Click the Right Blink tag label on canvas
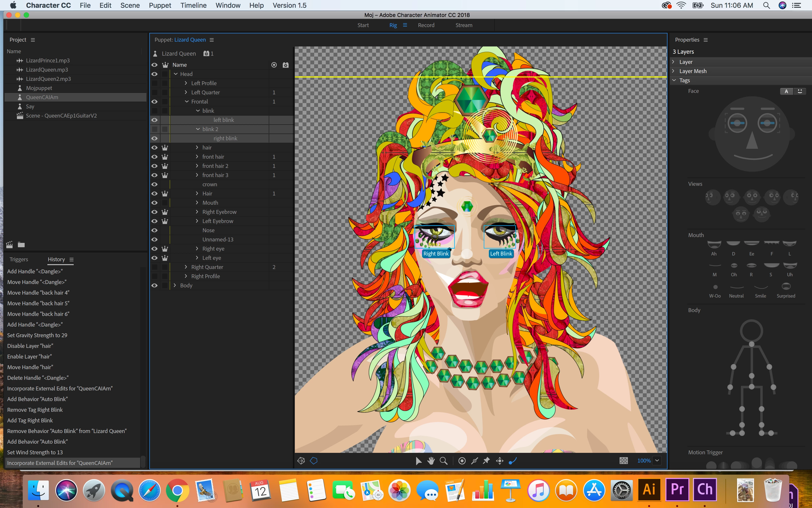The image size is (812, 508). tap(436, 254)
